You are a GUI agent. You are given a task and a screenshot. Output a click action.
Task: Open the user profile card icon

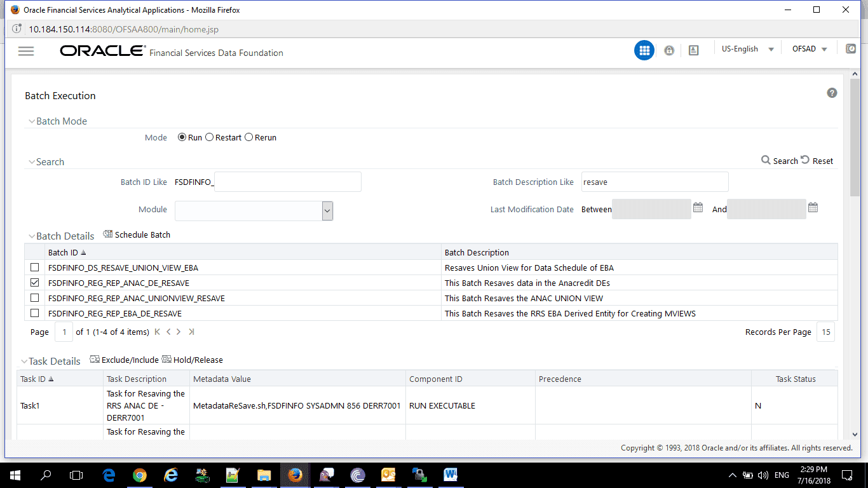click(693, 50)
